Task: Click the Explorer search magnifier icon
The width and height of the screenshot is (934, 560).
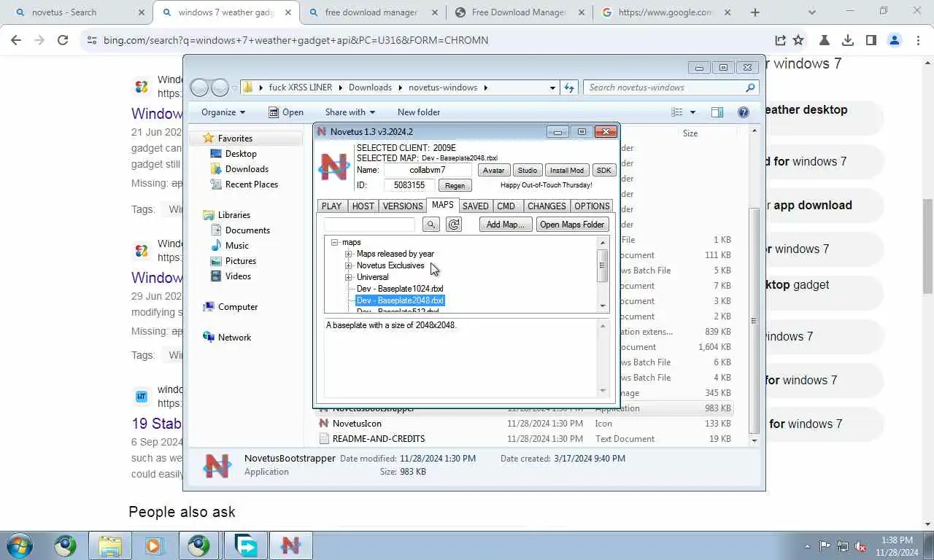Action: (x=750, y=87)
